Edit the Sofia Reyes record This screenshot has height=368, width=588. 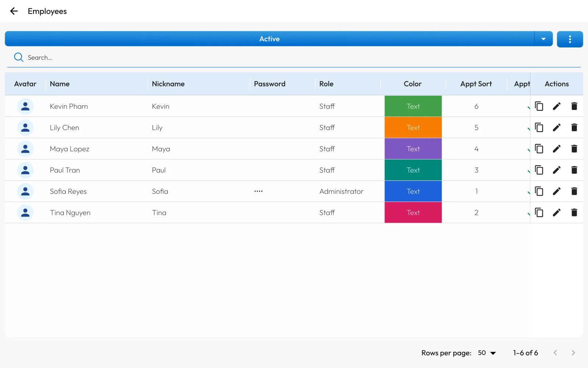click(x=557, y=191)
